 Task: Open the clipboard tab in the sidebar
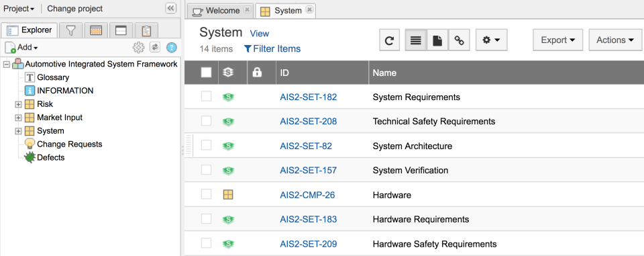146,30
